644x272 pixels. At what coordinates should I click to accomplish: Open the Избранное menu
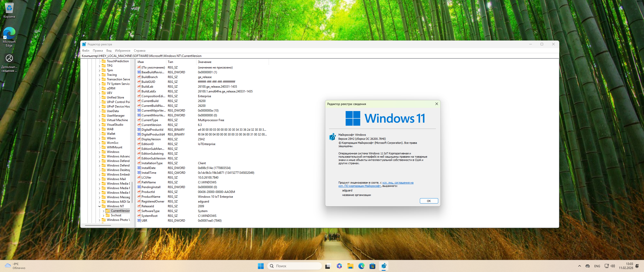click(123, 51)
